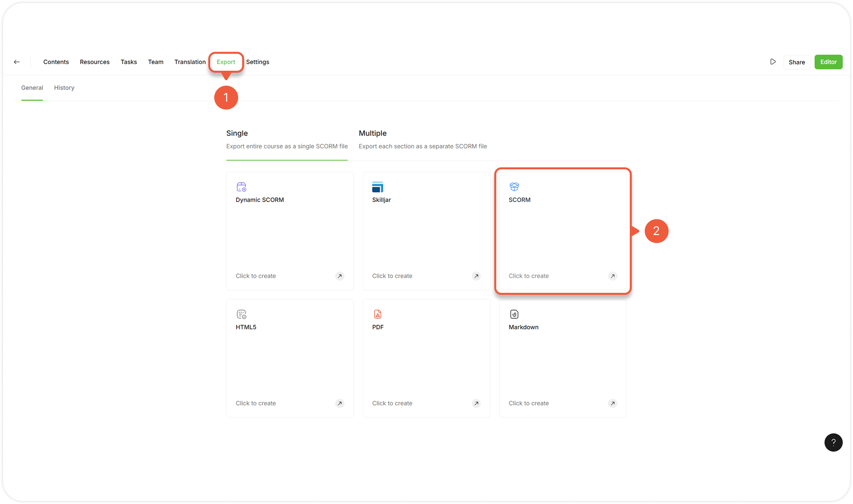
Task: Click the Dynamic SCORM card icon
Action: point(241,187)
